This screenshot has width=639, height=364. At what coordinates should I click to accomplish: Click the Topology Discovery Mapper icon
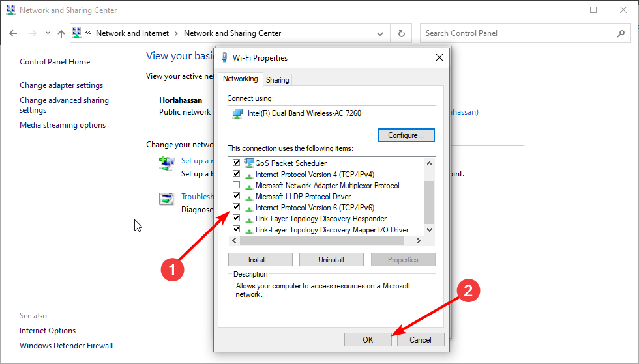coord(248,231)
